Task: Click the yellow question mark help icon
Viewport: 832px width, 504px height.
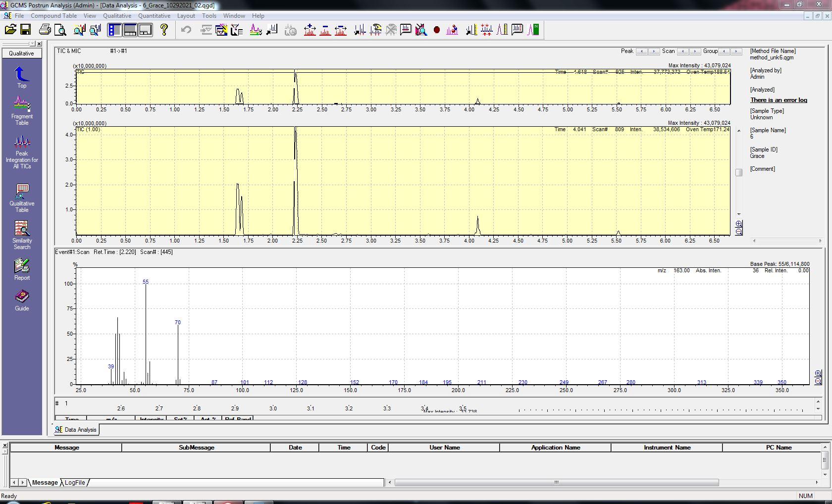Action: pos(164,30)
